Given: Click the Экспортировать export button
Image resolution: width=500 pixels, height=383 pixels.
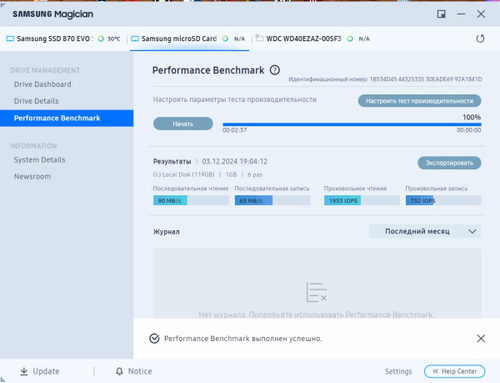Looking at the screenshot, I should (449, 163).
